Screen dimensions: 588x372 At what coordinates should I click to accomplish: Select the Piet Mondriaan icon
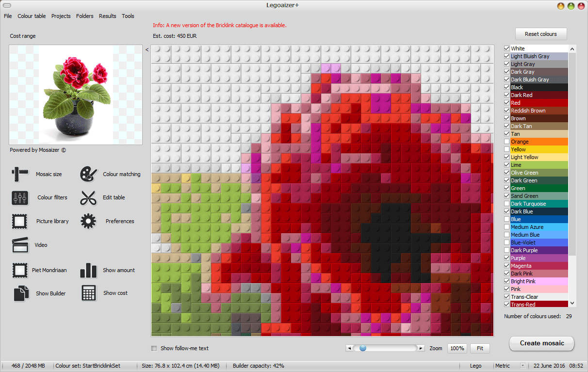(x=20, y=270)
